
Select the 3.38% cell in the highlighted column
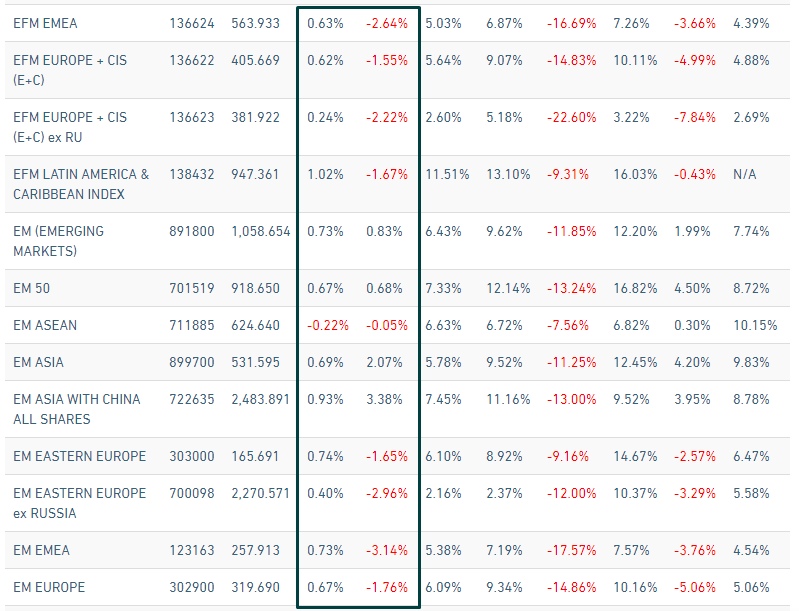pyautogui.click(x=386, y=399)
